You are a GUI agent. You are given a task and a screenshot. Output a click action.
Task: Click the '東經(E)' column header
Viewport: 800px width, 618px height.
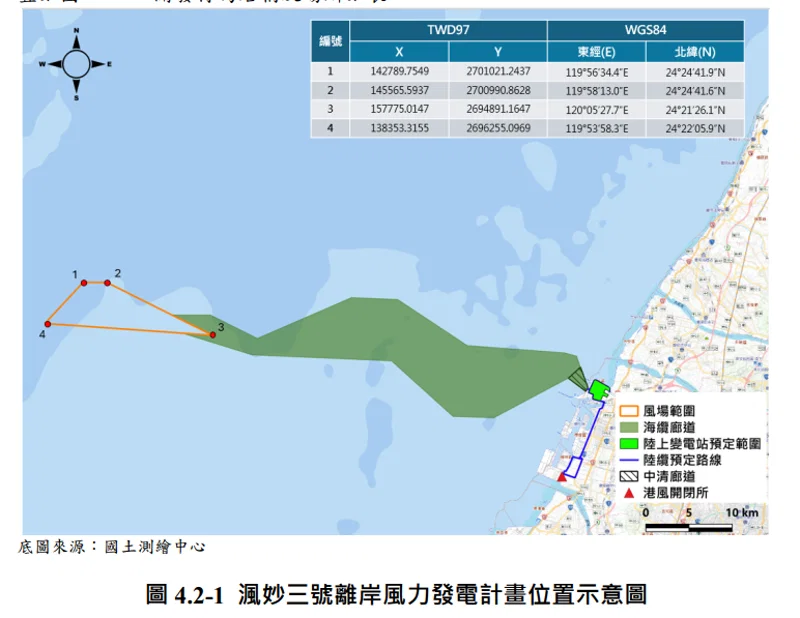[596, 52]
